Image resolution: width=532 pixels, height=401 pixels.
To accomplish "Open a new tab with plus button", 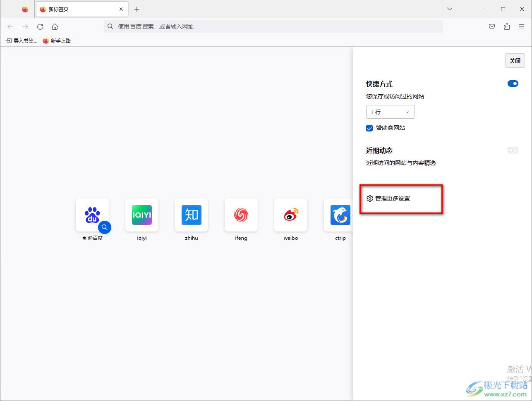I will (x=137, y=9).
